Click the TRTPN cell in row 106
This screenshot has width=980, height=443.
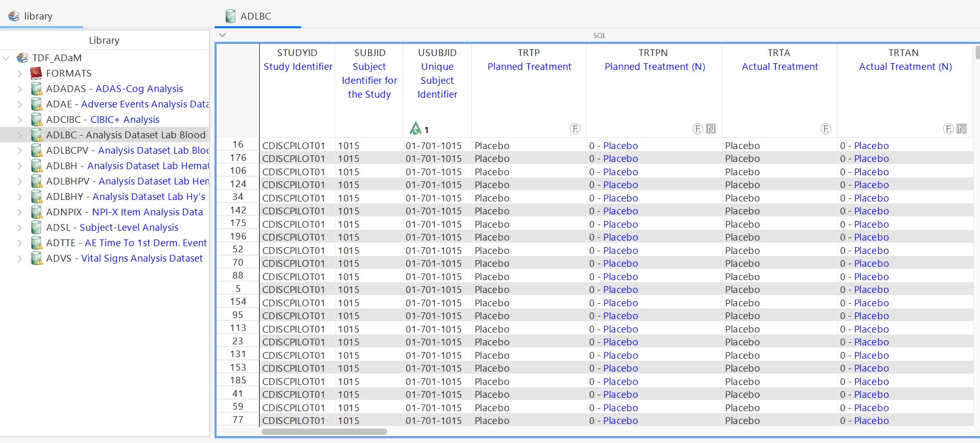[x=654, y=172]
